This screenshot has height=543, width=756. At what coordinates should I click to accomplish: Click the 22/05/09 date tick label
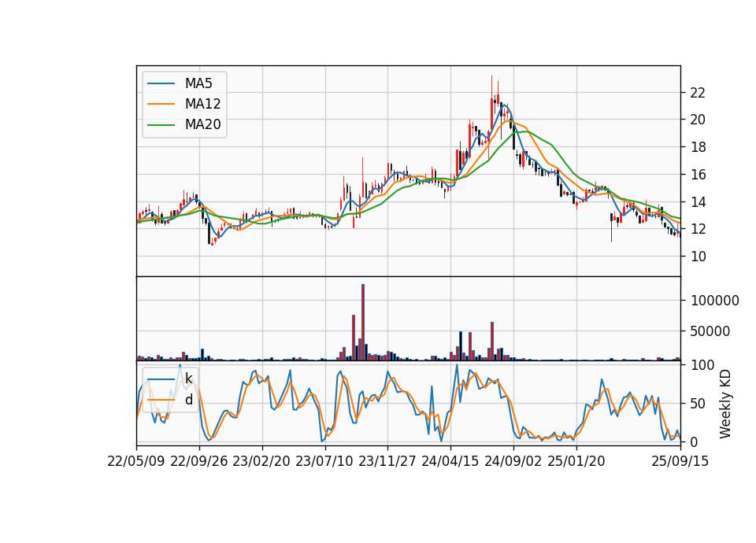(x=136, y=461)
